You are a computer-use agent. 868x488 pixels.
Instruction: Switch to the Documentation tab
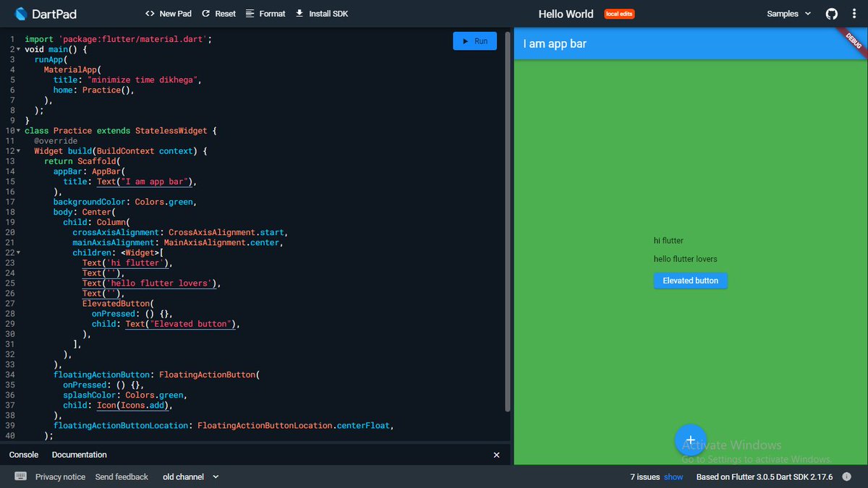(79, 455)
